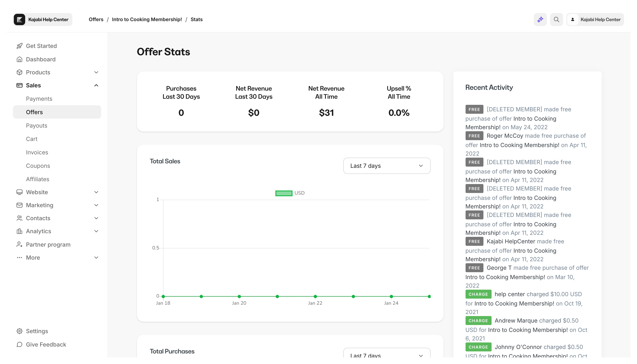Click the Kajabi logo icon

(19, 19)
